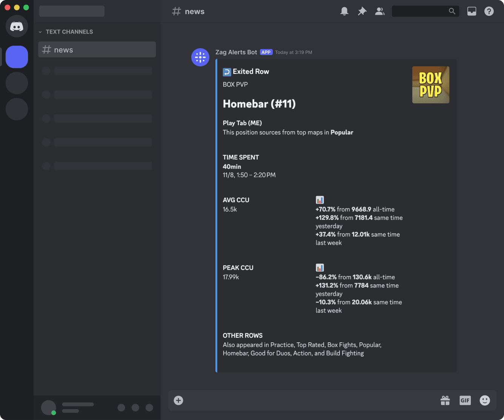The image size is (504, 420).
Task: Open GIF picker button
Action: 465,400
